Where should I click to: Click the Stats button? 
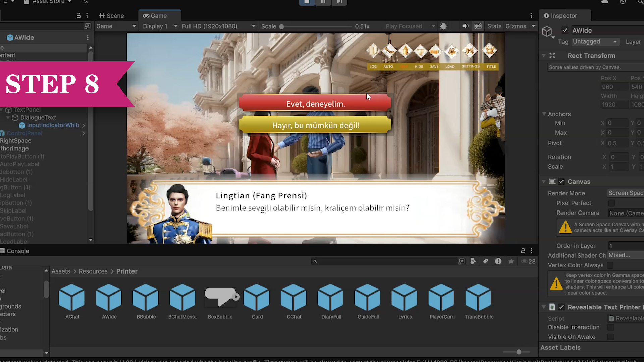pos(494,26)
